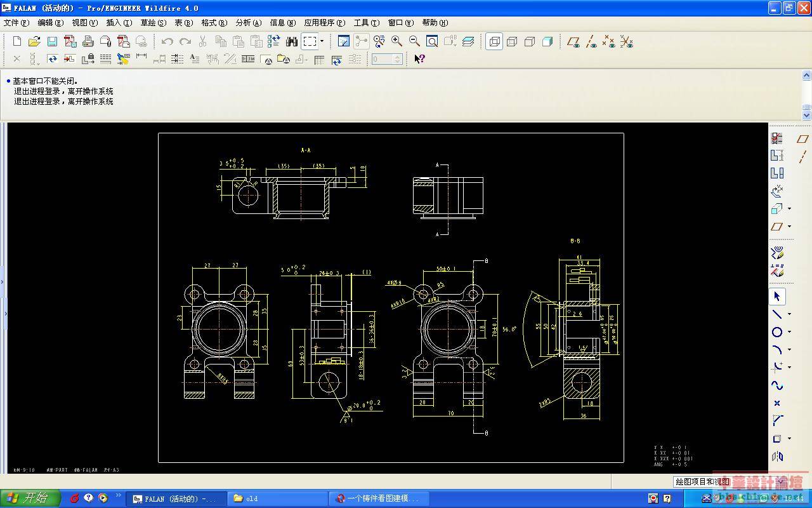812x508 pixels.
Task: Click the regenerate arrows icon in second toolbar
Action: pyautogui.click(x=52, y=59)
